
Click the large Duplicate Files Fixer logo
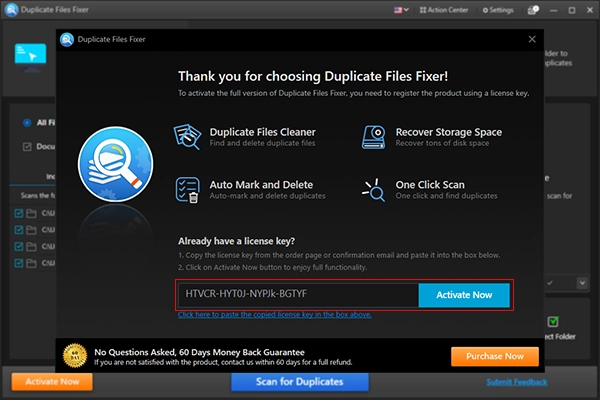(116, 164)
